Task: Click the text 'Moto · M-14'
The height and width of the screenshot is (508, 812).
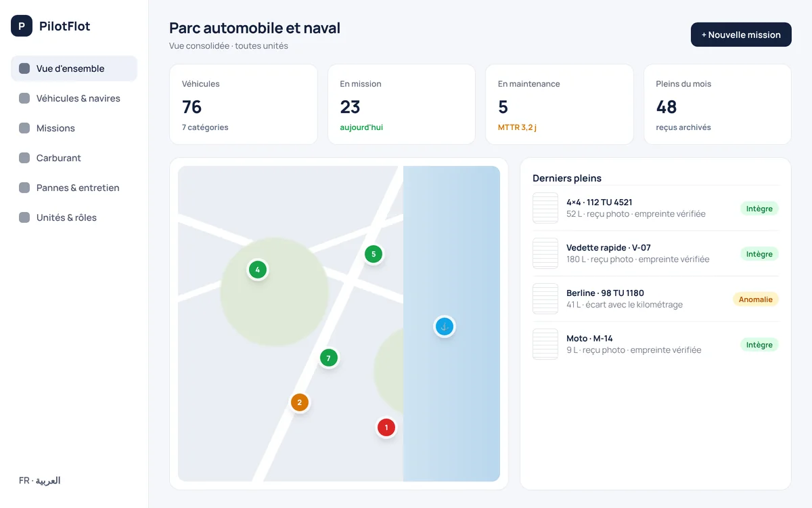Action: 589,338
